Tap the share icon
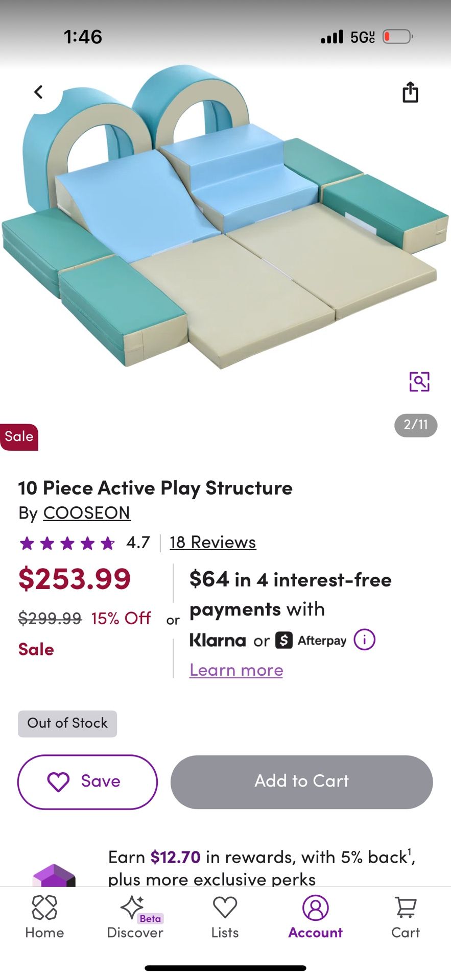The width and height of the screenshot is (451, 980). pyautogui.click(x=410, y=92)
